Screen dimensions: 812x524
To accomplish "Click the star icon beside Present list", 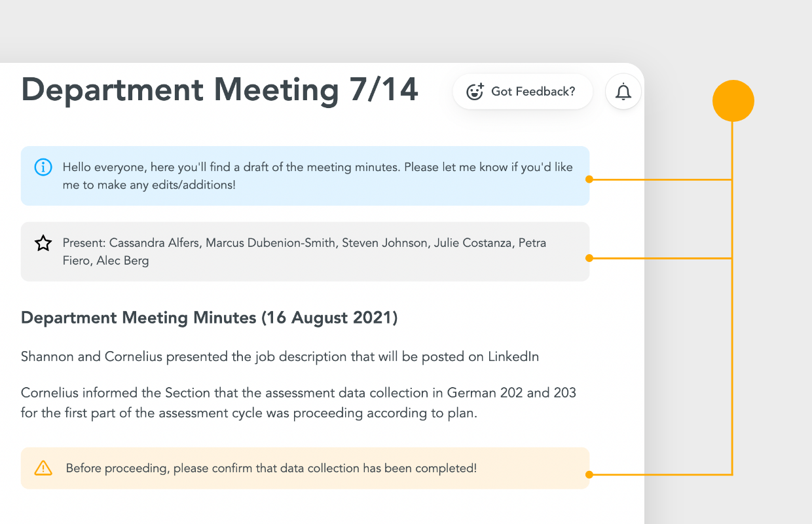I will [x=43, y=244].
